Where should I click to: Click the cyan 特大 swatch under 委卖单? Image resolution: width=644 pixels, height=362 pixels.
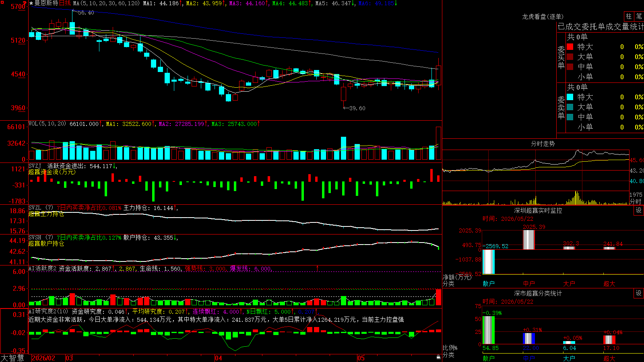click(x=570, y=97)
